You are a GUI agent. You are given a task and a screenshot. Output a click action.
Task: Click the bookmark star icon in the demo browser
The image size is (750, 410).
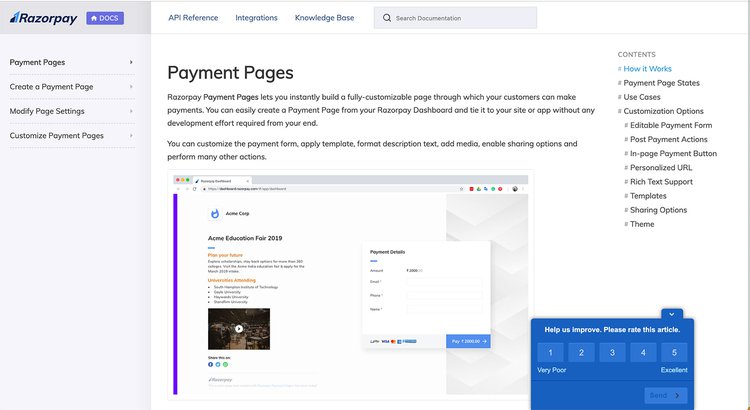(462, 189)
